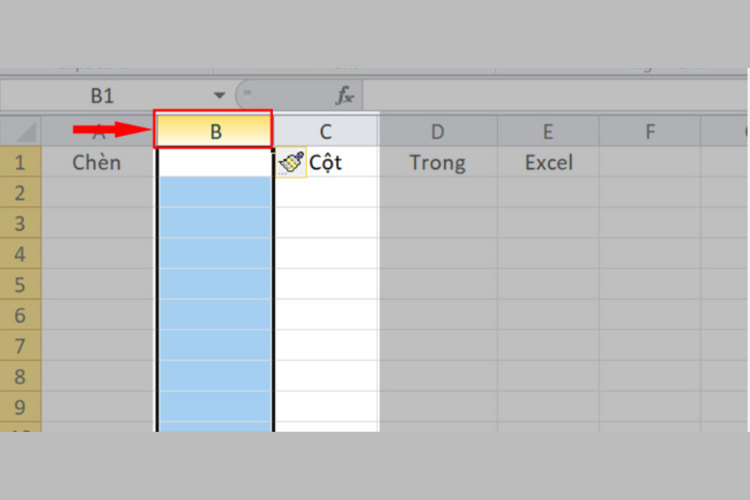Image resolution: width=750 pixels, height=500 pixels.
Task: Expand the Name Box dropdown arrow
Action: coord(220,95)
